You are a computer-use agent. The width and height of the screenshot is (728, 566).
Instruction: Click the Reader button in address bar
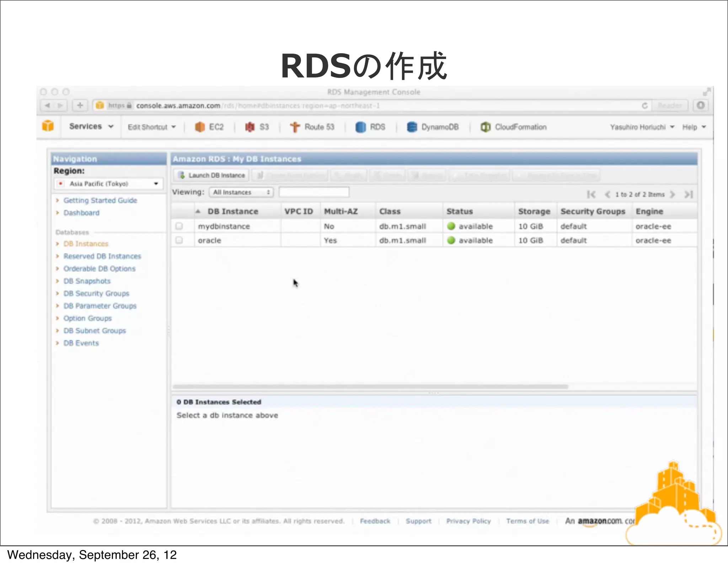670,106
